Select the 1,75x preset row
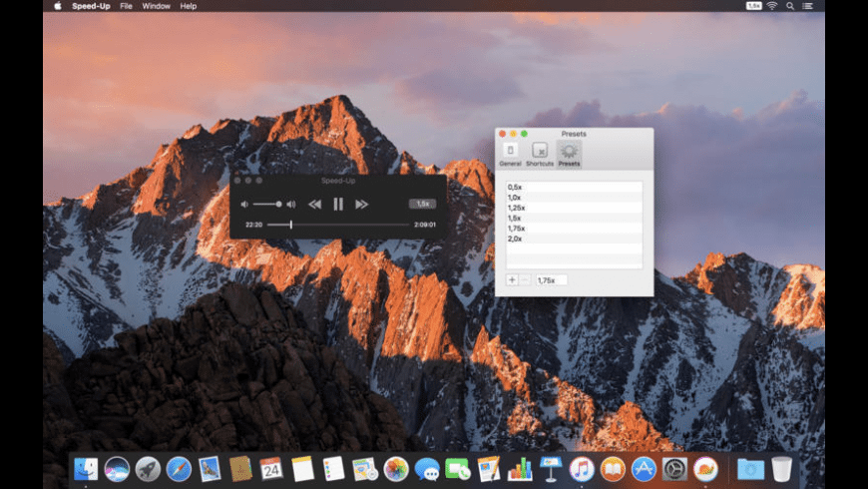This screenshot has width=868, height=489. click(574, 229)
